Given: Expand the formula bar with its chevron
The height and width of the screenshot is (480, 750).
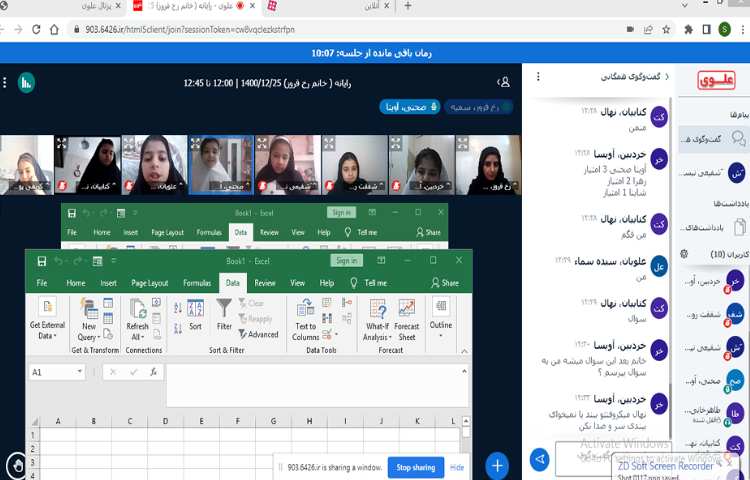Looking at the screenshot, I should click(464, 371).
